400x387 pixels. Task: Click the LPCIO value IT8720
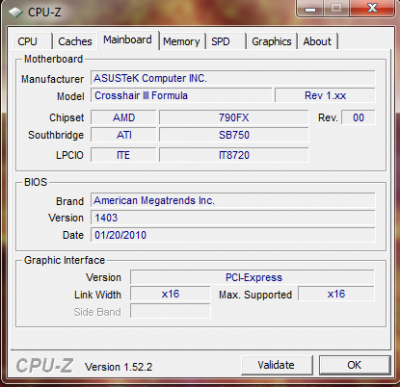(234, 155)
